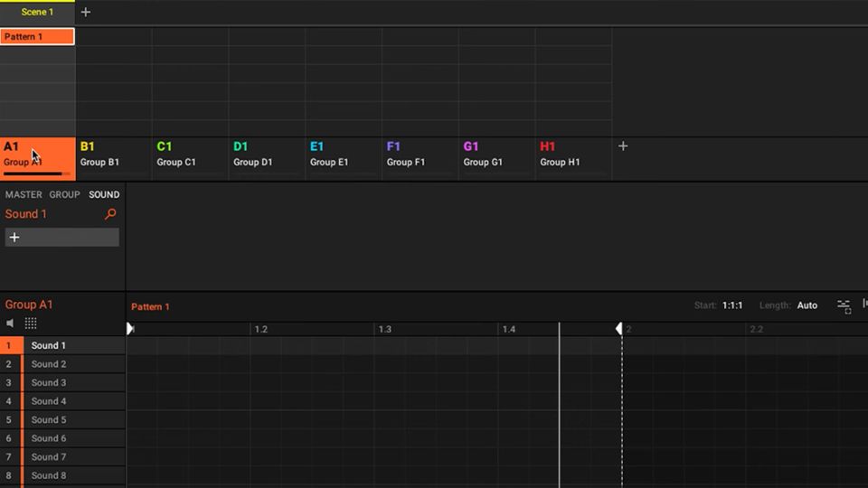
Task: Click the orange color strip of Sound 6
Action: tap(23, 438)
